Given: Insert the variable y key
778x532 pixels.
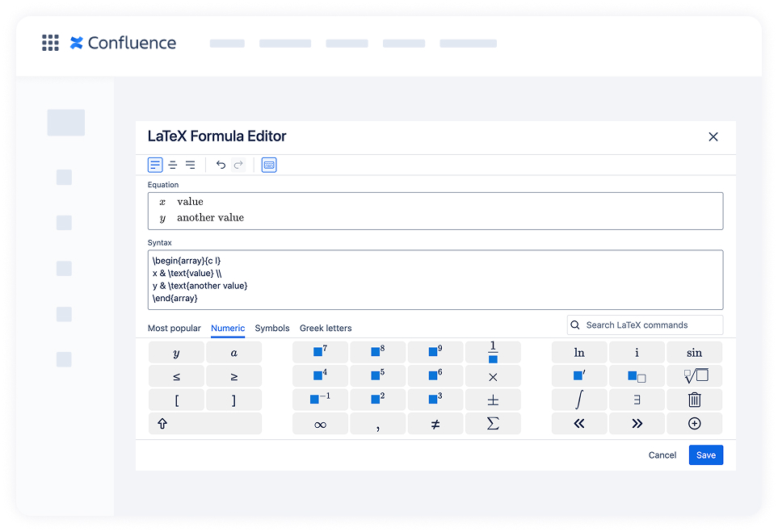Looking at the screenshot, I should pos(176,353).
